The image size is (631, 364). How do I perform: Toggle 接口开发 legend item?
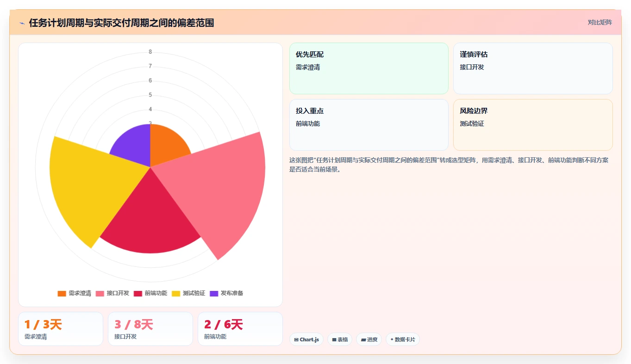[112, 293]
